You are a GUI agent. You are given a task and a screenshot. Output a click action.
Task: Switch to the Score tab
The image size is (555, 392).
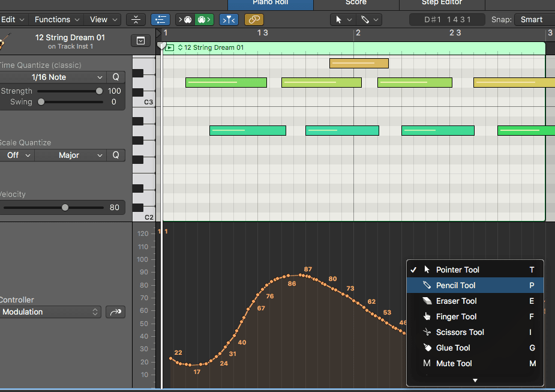[356, 4]
